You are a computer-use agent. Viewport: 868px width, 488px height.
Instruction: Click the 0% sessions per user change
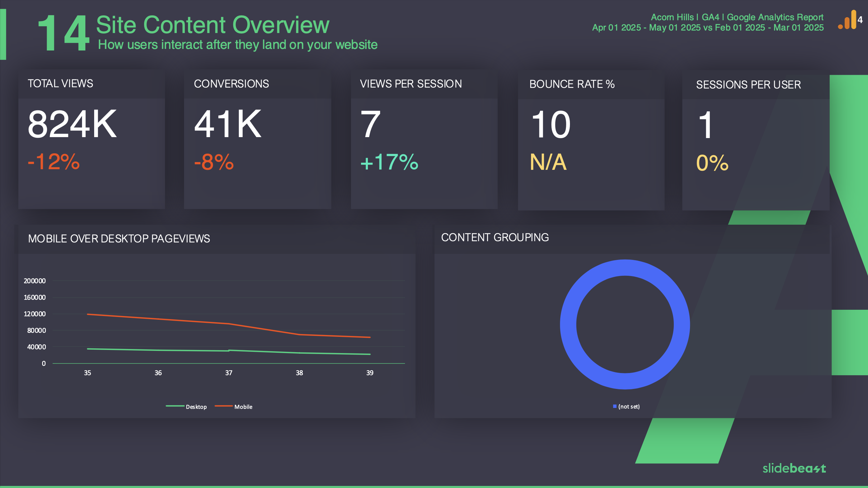click(x=712, y=163)
